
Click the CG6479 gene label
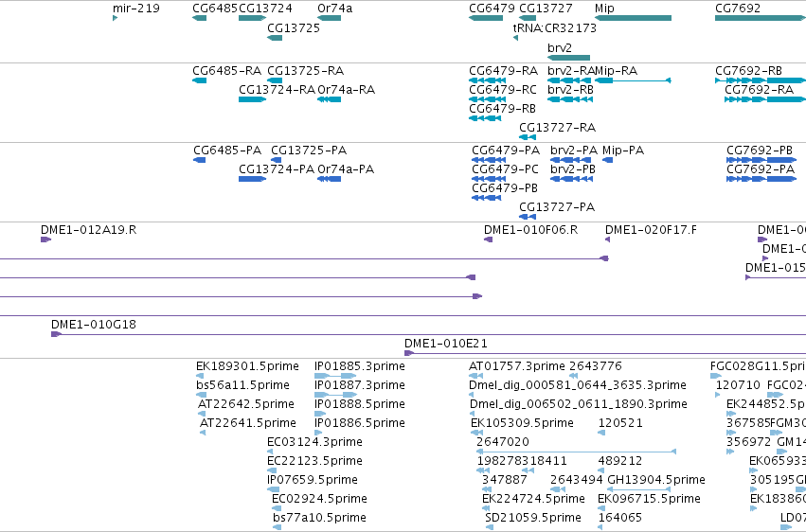pos(492,9)
